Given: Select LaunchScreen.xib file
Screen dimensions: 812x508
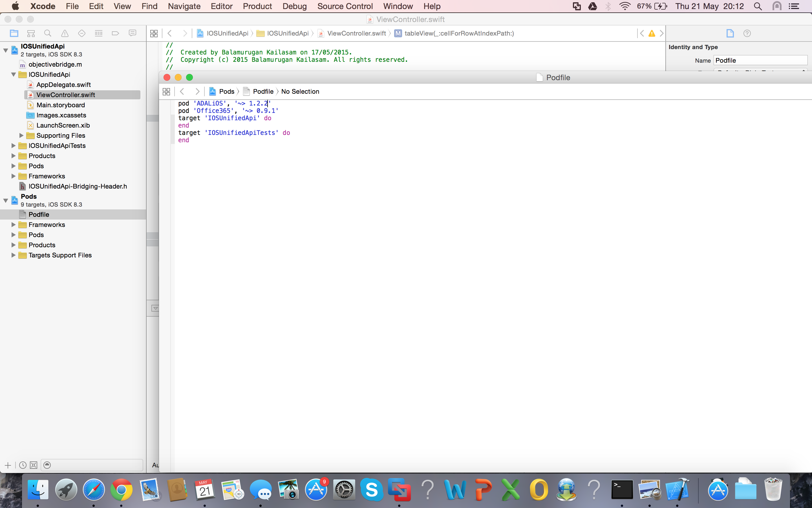Looking at the screenshot, I should pyautogui.click(x=63, y=125).
